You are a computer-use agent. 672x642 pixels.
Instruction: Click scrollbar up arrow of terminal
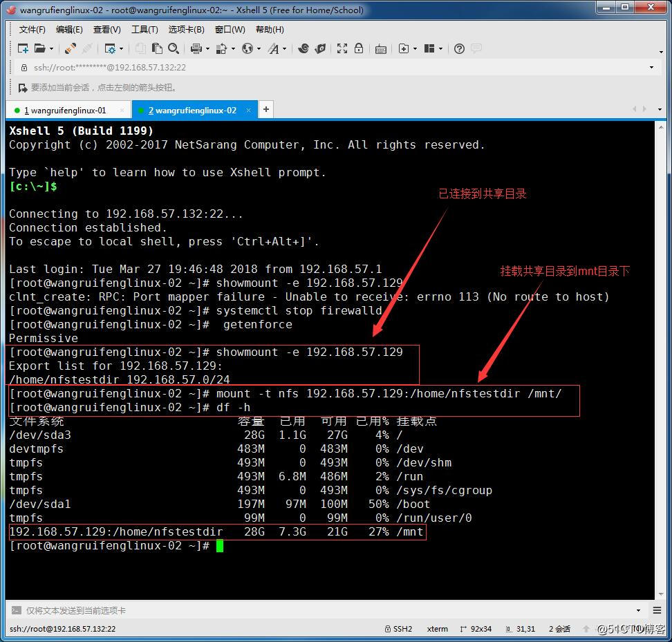pos(660,128)
